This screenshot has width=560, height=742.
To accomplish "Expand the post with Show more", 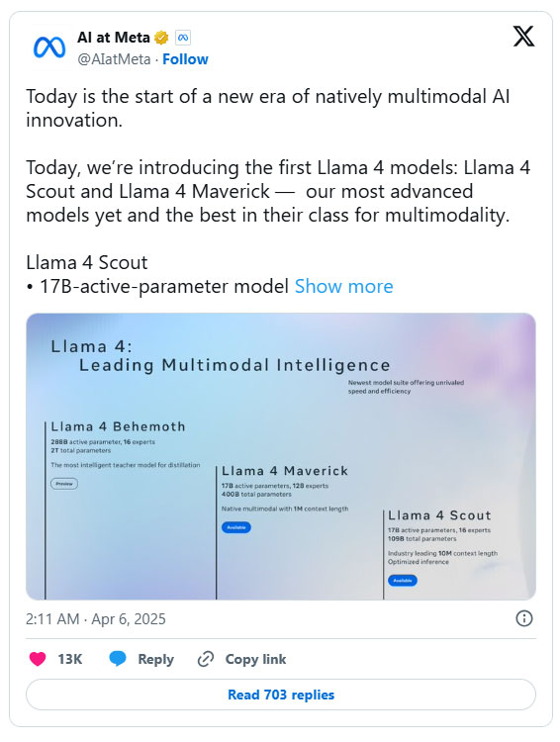I will [x=343, y=286].
